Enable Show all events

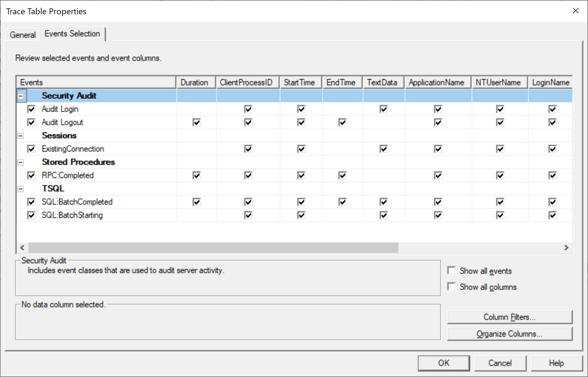[452, 270]
